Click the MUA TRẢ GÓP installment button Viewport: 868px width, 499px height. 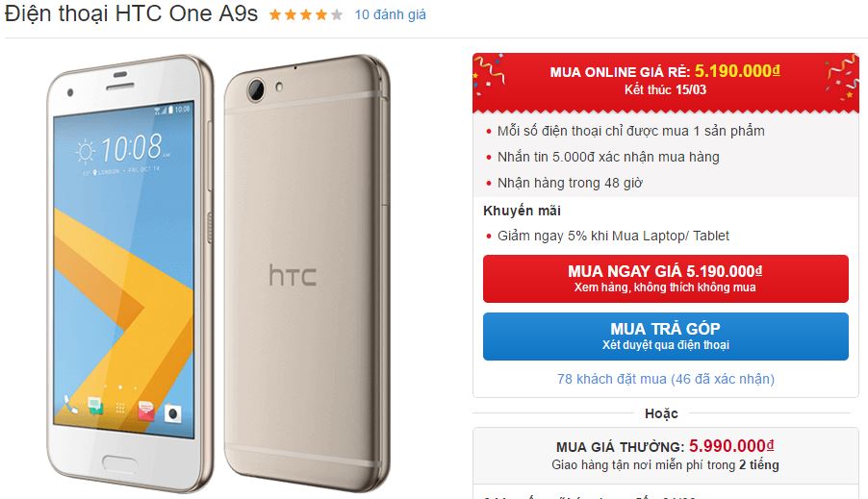click(665, 337)
